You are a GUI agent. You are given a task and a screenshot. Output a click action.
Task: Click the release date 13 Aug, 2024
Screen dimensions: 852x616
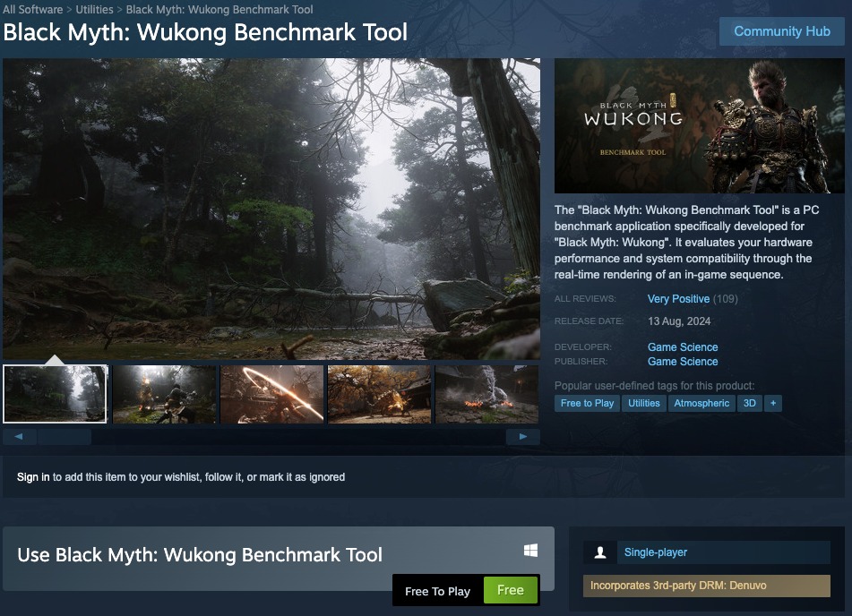(x=679, y=321)
